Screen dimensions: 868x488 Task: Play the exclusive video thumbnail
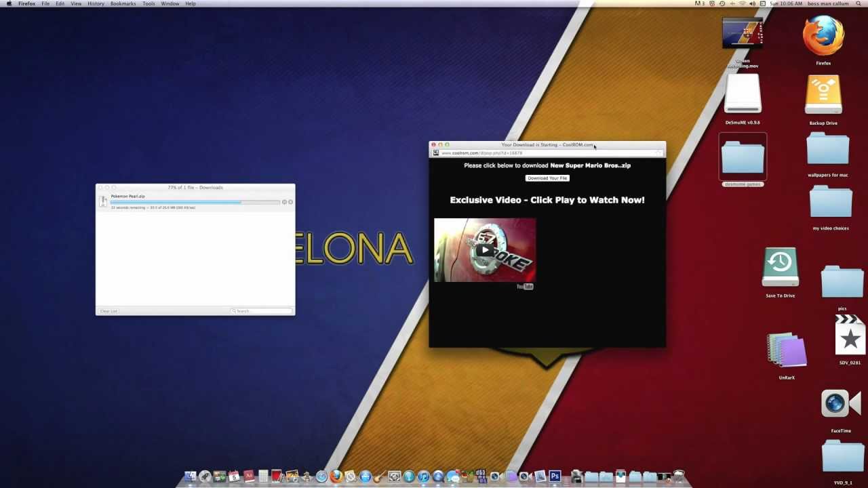(x=485, y=249)
